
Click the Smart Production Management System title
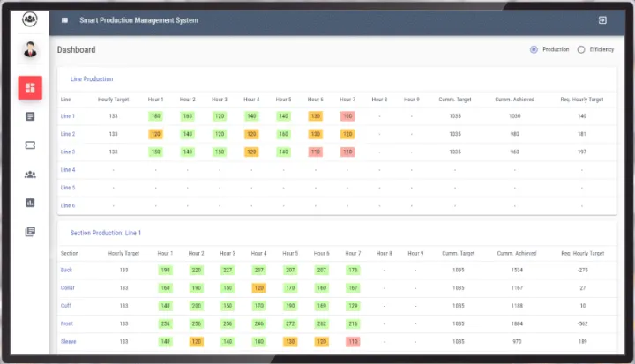click(139, 20)
